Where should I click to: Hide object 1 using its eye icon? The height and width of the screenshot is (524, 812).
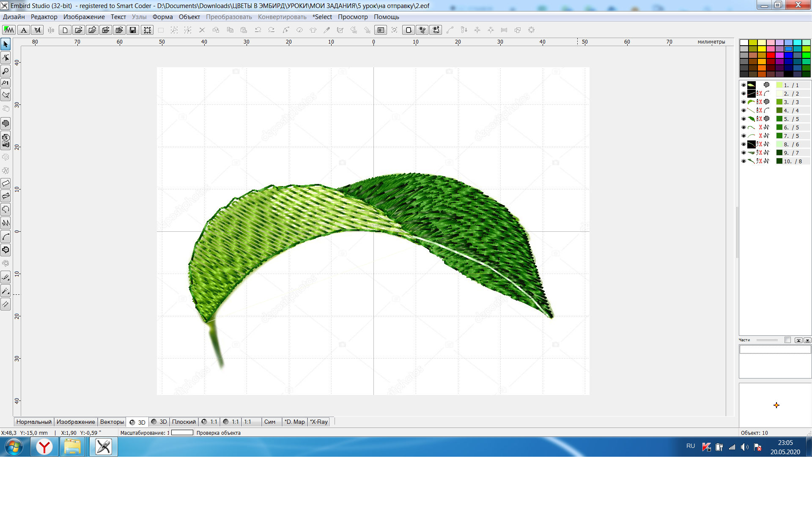[x=743, y=85]
